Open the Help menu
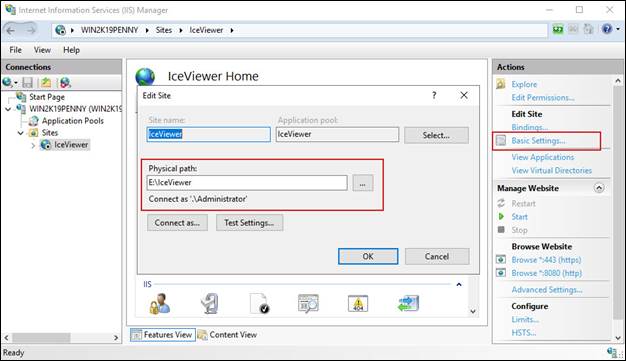The image size is (626, 361). [x=71, y=50]
